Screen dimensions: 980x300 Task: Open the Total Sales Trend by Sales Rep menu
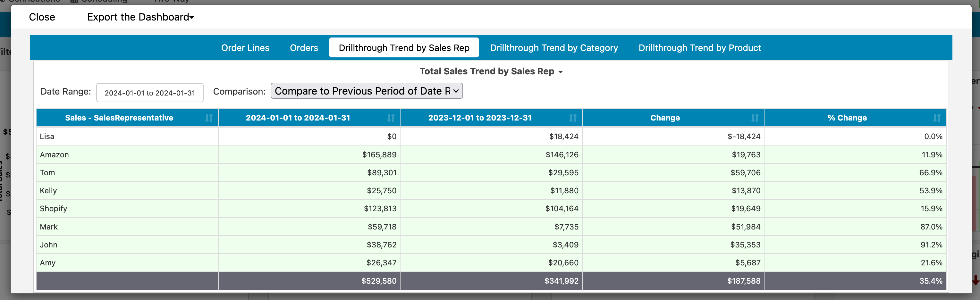(x=490, y=71)
